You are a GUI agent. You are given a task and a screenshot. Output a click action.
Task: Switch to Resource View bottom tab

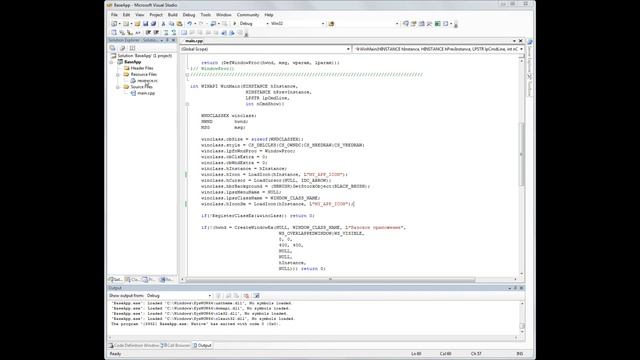pyautogui.click(x=167, y=280)
